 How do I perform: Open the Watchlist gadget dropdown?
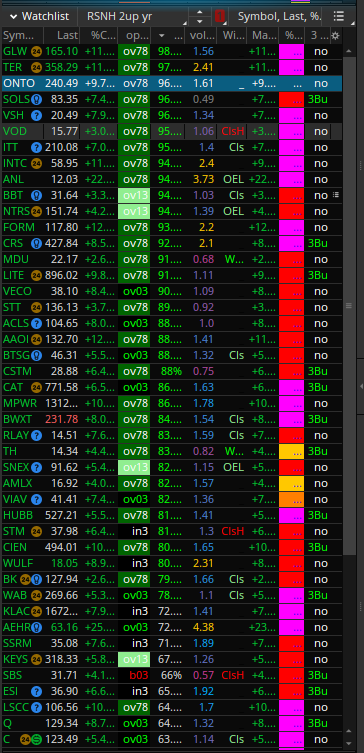click(x=40, y=16)
